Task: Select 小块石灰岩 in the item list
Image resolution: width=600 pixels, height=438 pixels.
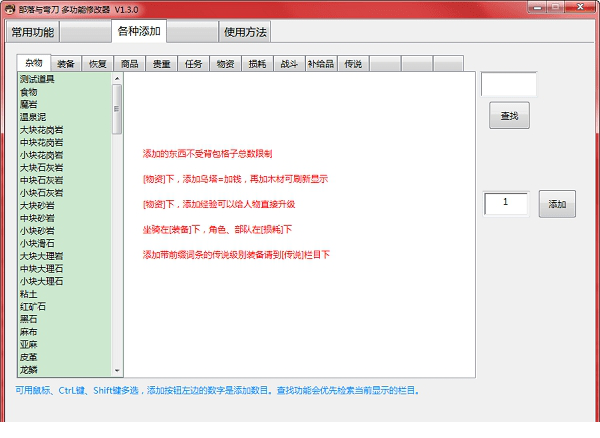Action: click(65, 193)
